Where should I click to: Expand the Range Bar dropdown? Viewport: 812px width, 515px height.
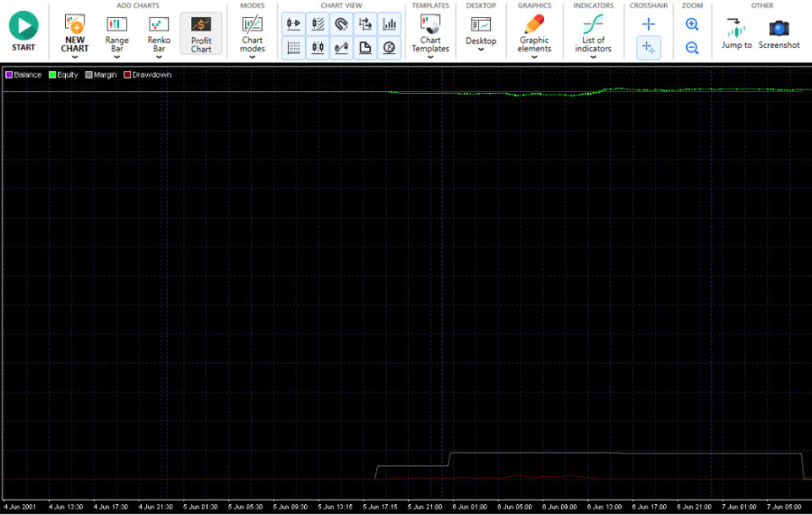point(116,57)
